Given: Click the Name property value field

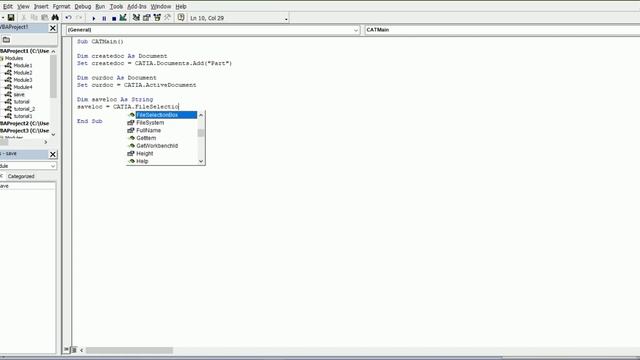Looking at the screenshot, I should tap(28, 186).
